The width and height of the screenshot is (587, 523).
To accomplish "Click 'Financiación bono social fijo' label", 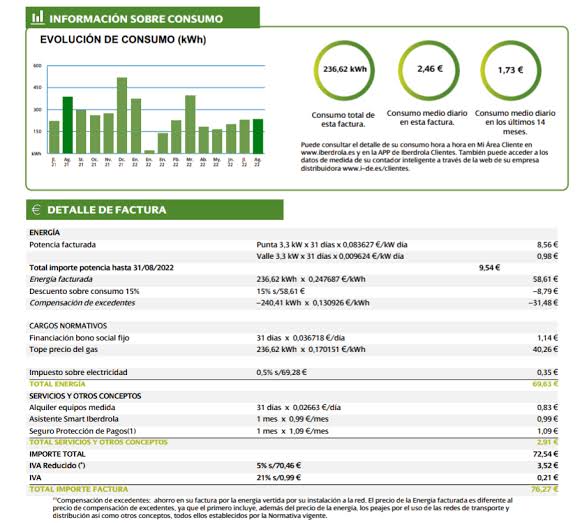I will pos(79,338).
